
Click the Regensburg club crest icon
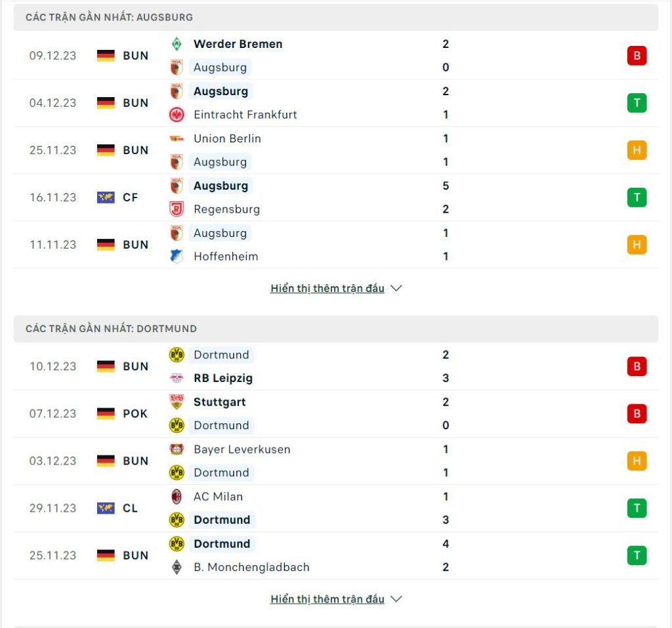click(177, 209)
